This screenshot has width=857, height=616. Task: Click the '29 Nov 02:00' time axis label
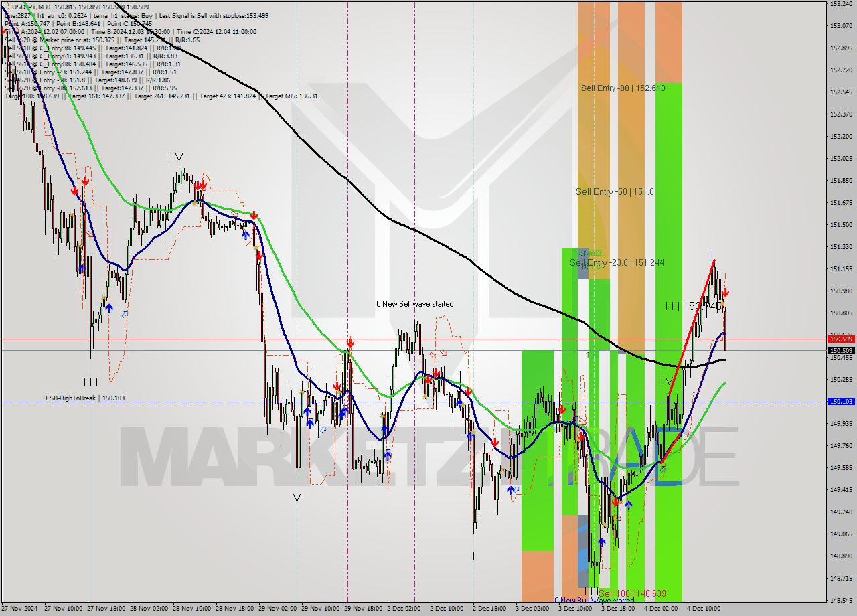(277, 609)
